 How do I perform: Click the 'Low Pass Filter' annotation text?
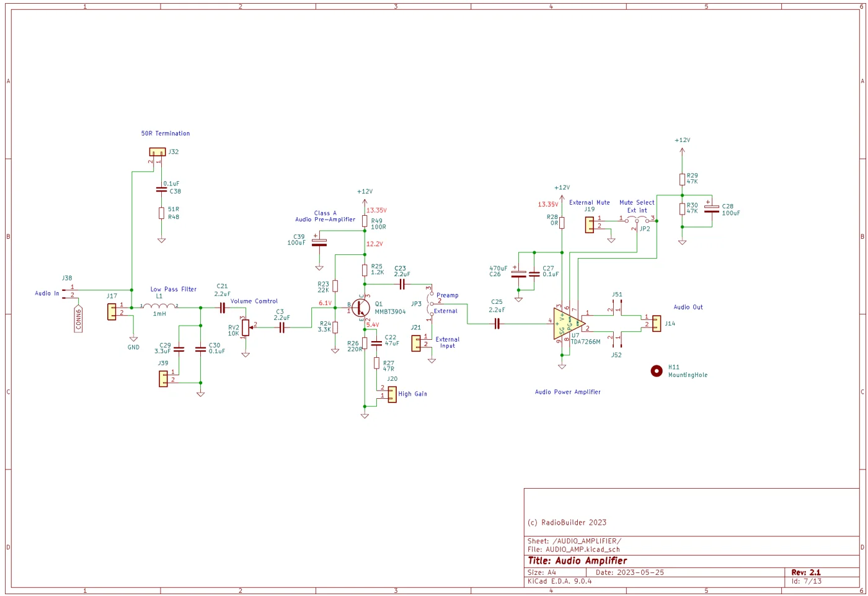[174, 289]
